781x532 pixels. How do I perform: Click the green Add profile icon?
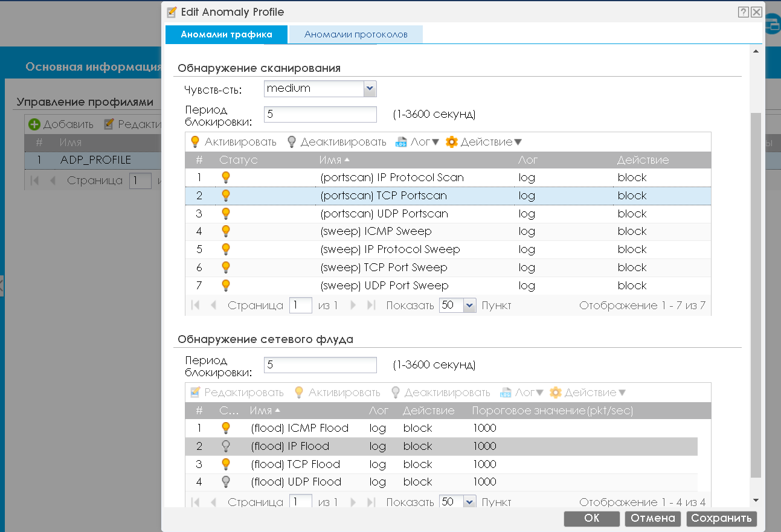(x=34, y=124)
